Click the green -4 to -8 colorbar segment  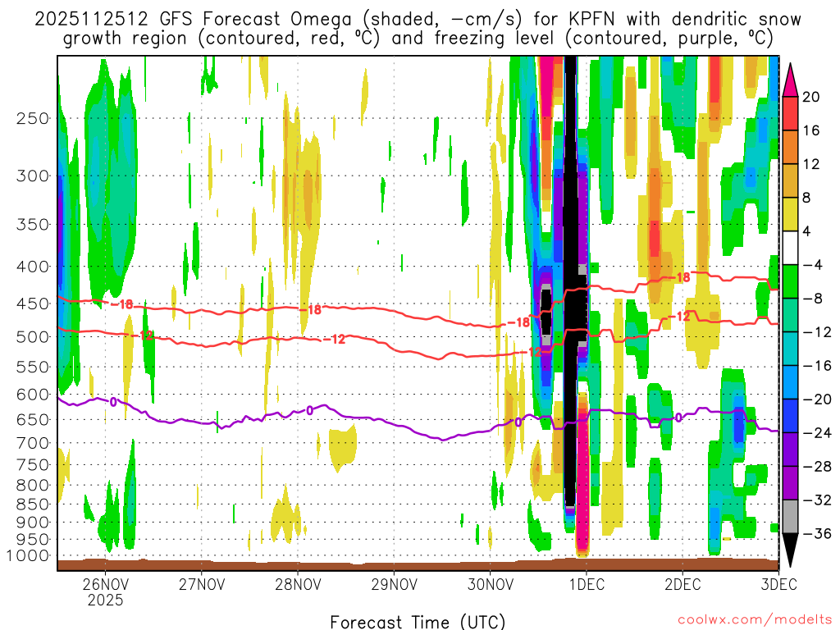pos(790,281)
